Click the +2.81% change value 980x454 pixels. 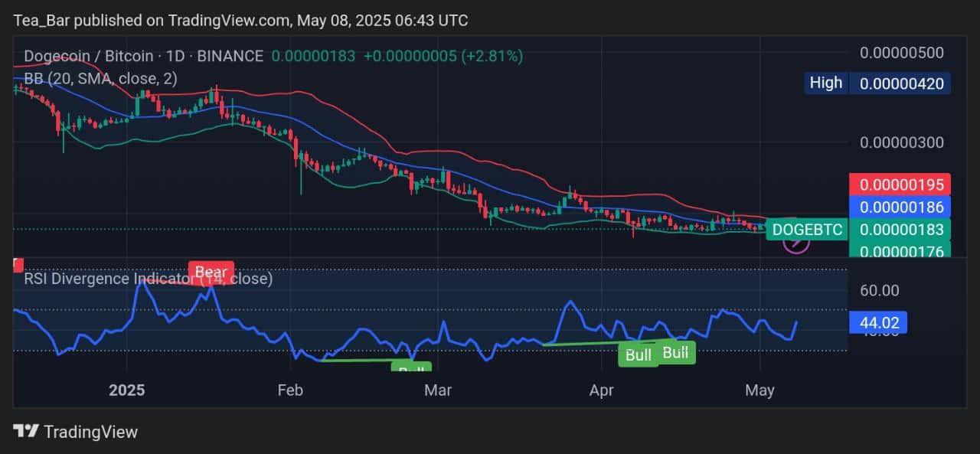click(492, 56)
